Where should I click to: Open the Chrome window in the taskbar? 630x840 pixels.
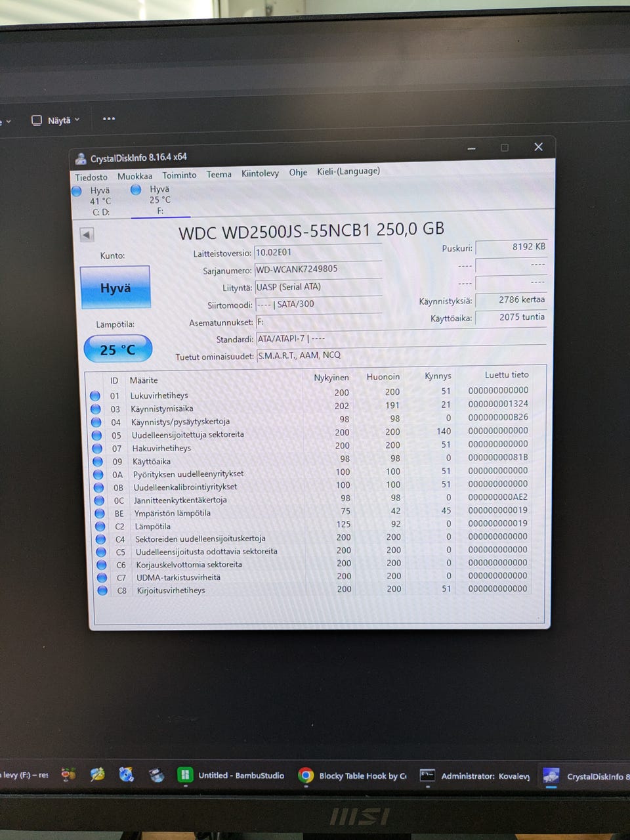(x=306, y=776)
